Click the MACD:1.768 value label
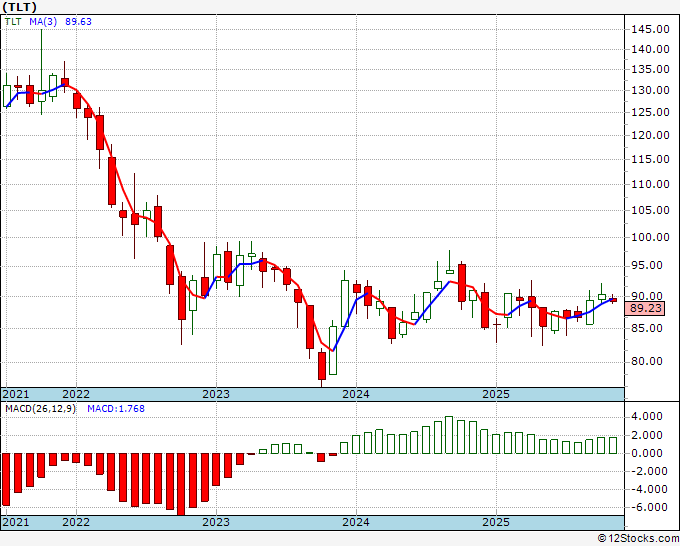 [x=116, y=409]
